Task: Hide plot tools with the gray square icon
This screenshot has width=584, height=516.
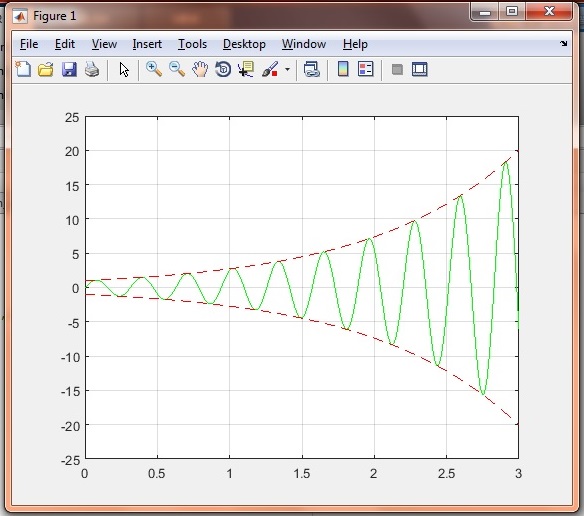Action: pos(397,70)
